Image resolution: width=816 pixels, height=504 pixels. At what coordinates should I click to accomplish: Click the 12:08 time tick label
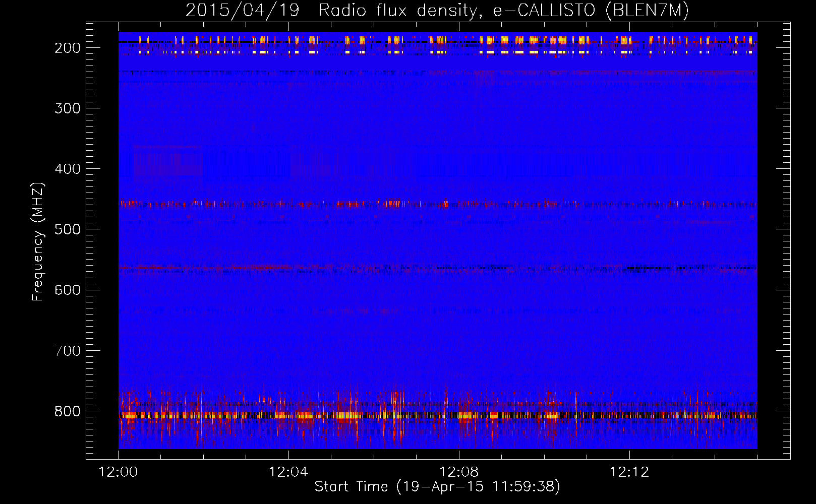tap(459, 472)
